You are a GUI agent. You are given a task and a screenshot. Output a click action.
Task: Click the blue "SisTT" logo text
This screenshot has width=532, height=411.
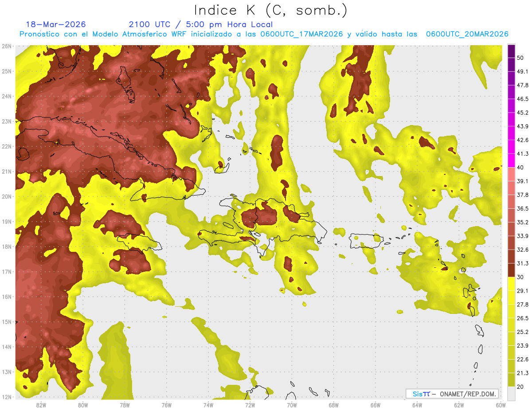pyautogui.click(x=421, y=394)
